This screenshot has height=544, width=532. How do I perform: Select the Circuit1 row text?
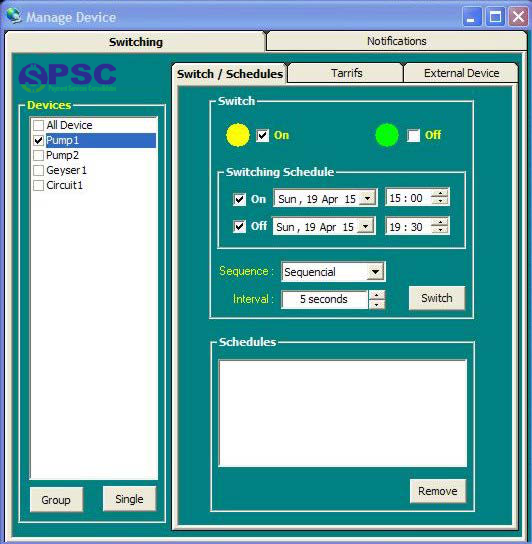[x=65, y=185]
